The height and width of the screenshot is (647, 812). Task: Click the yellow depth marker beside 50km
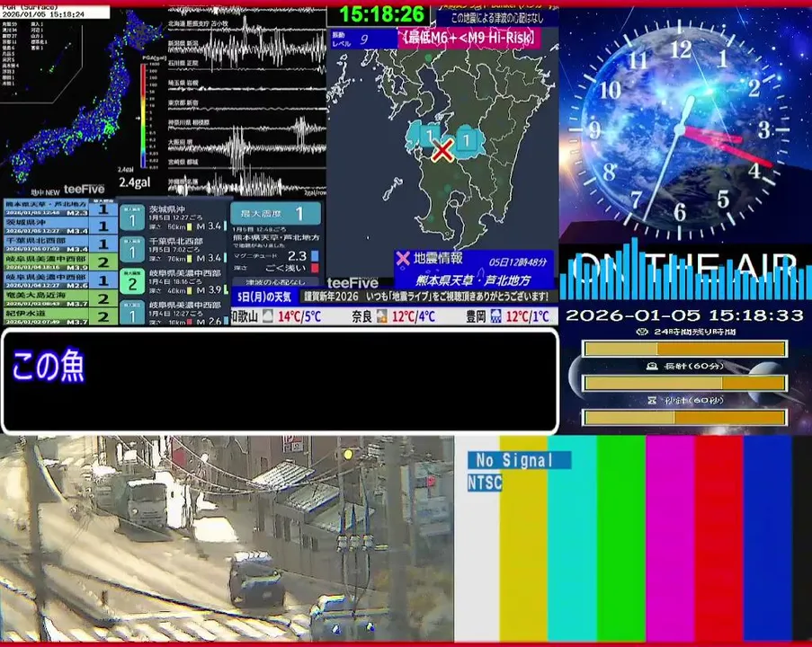click(x=190, y=226)
